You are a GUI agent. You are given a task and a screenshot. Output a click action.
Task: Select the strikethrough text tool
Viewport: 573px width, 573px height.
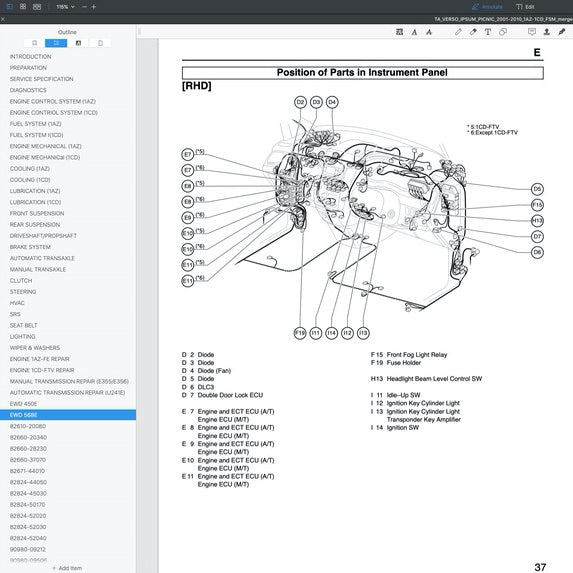(429, 32)
